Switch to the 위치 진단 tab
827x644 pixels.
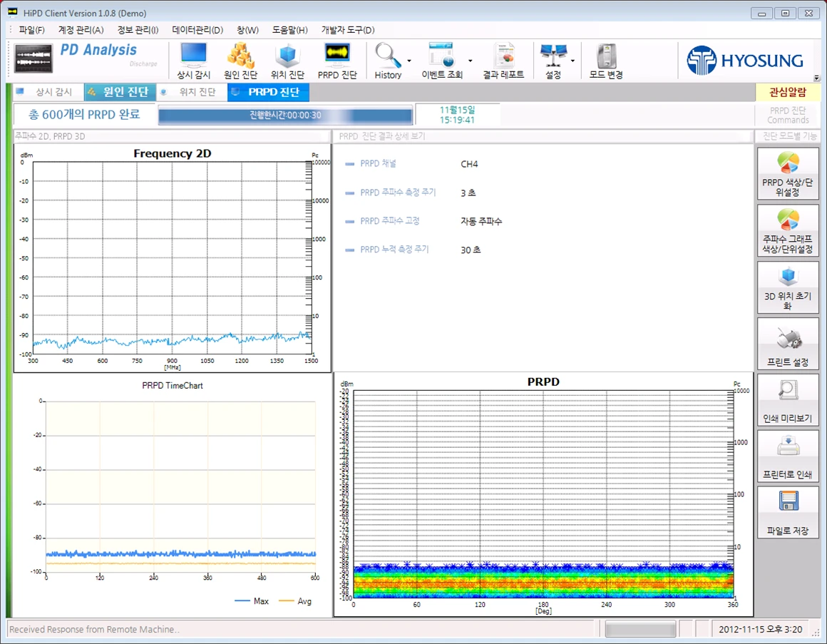point(192,92)
